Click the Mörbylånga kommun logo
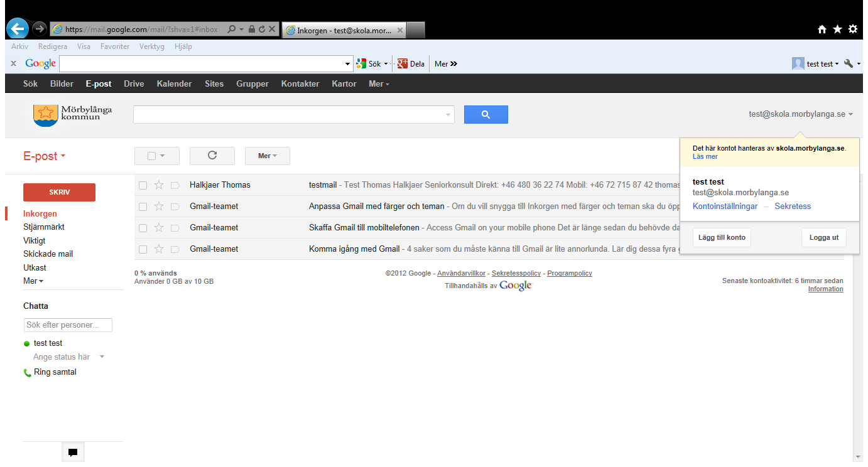This screenshot has height=467, width=868. [72, 114]
